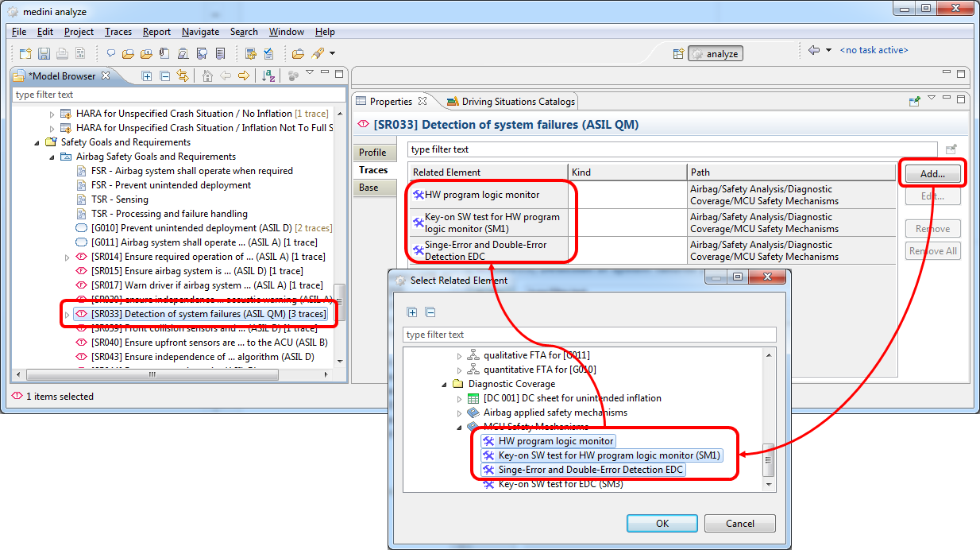Screen dimensions: 980x550
Task: Click the Home icon in Model Browser
Action: click(x=208, y=76)
